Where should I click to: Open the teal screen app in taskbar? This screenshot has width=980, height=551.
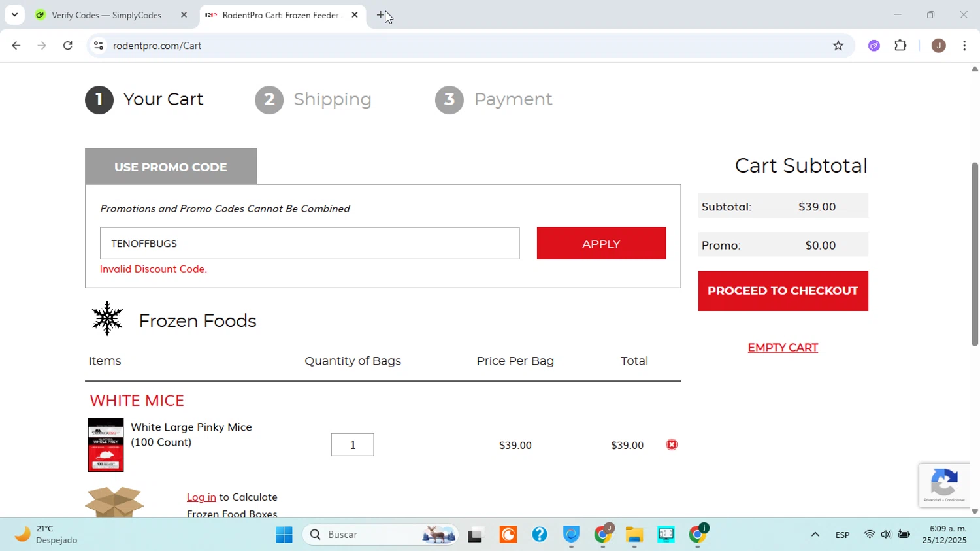click(x=666, y=535)
